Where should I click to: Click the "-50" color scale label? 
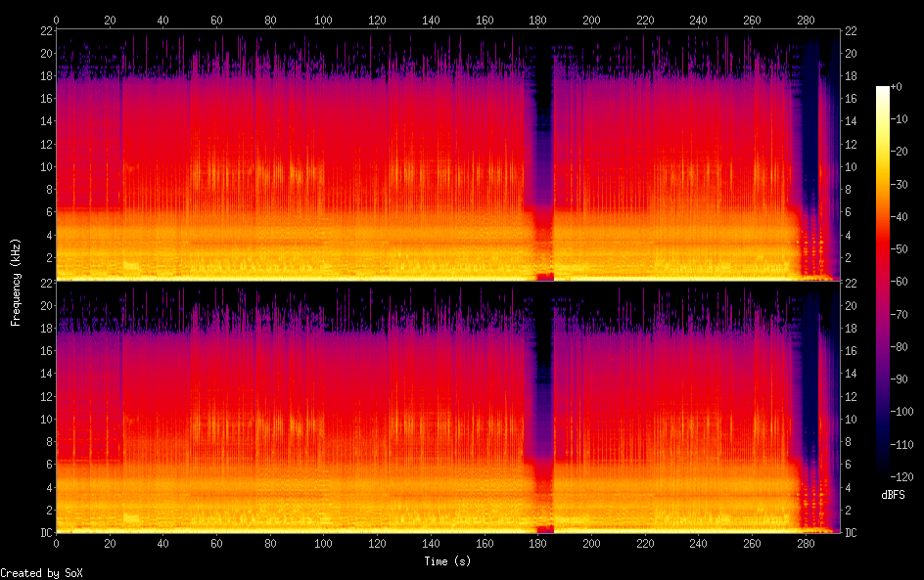(x=900, y=249)
